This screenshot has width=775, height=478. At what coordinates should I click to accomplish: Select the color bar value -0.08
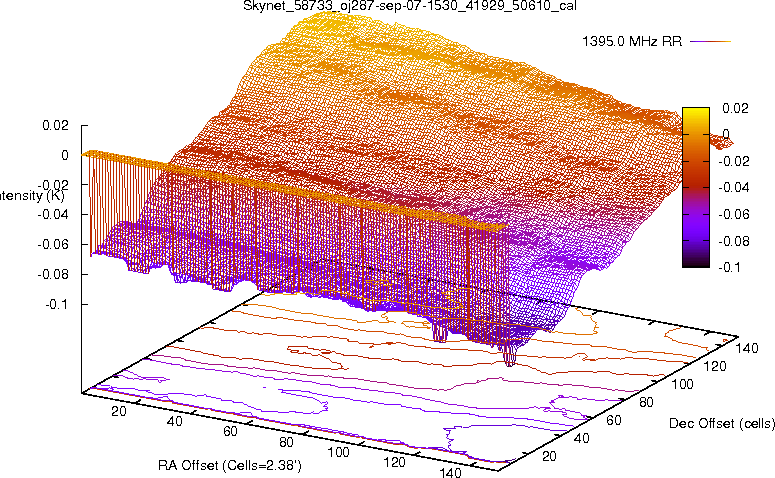tap(733, 241)
